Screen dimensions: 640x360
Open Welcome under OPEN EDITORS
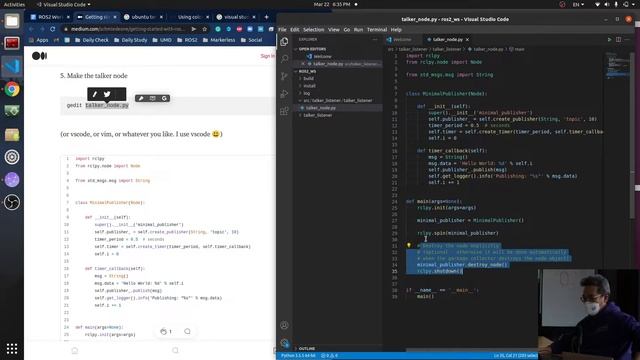point(338,56)
